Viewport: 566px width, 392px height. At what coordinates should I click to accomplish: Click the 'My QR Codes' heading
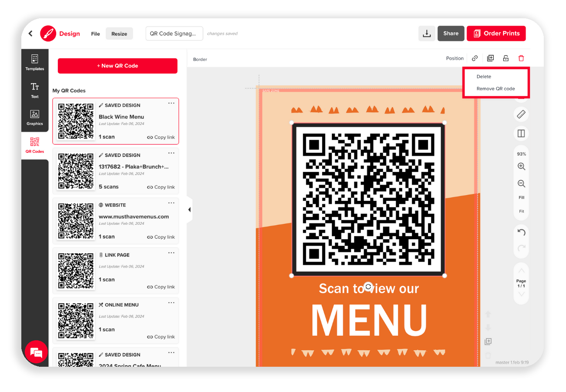[x=69, y=91]
